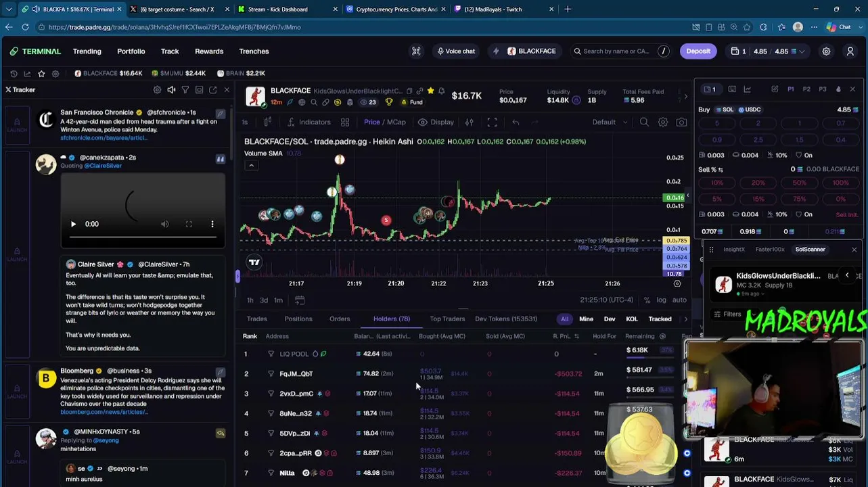Viewport: 868px width, 487px height.
Task: Switch to Trades tab
Action: (257, 319)
